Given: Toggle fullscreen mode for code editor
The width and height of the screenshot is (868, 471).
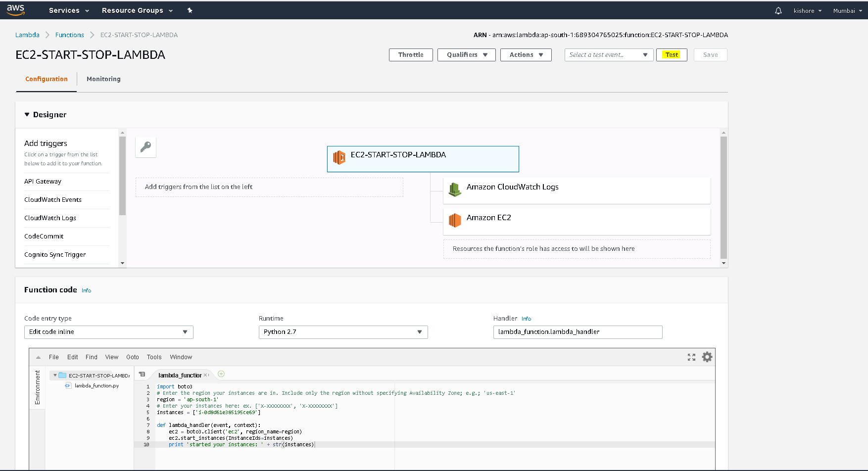Looking at the screenshot, I should click(x=691, y=357).
